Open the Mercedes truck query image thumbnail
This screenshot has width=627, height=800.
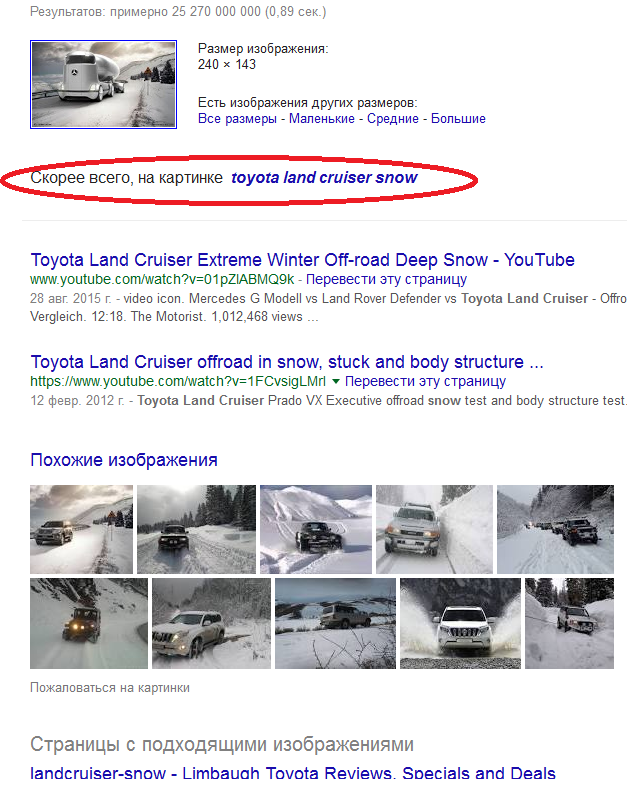point(104,84)
